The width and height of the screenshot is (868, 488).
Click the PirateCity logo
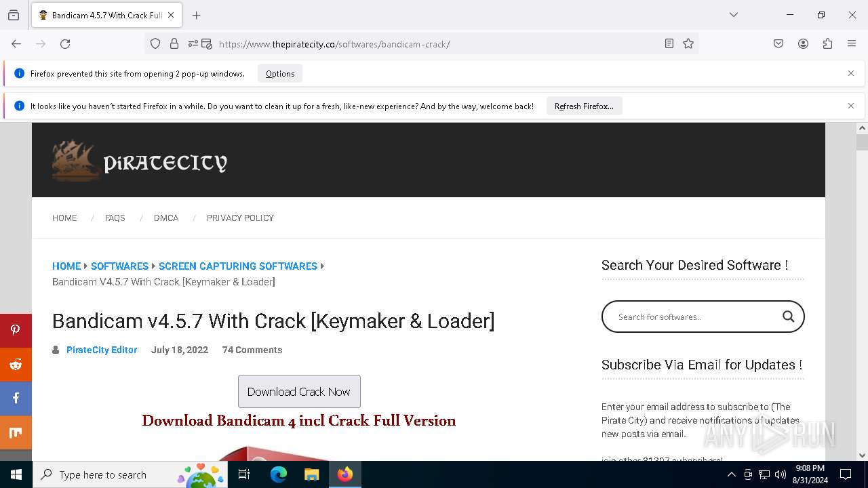tap(140, 161)
